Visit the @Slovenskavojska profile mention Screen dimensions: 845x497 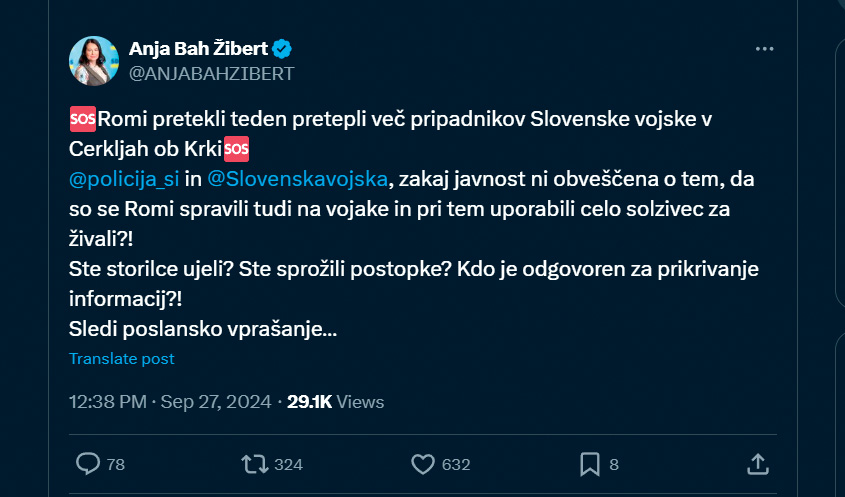296,178
